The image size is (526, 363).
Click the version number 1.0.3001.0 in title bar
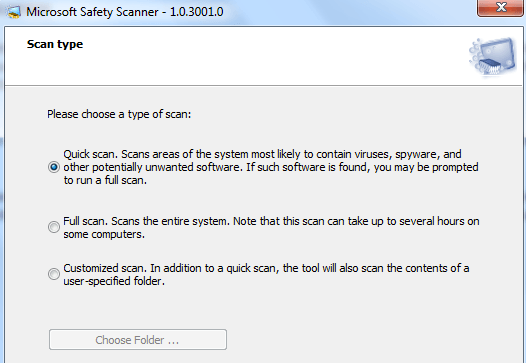point(197,12)
